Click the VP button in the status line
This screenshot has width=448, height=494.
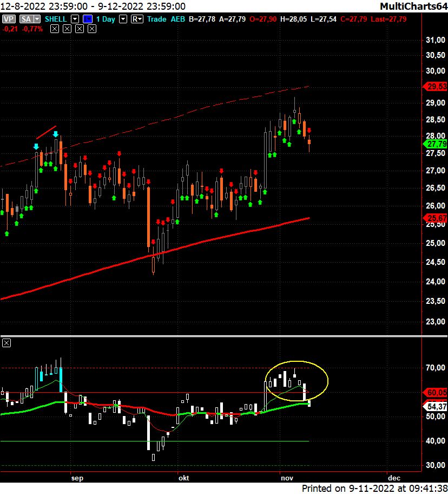[x=9, y=19]
